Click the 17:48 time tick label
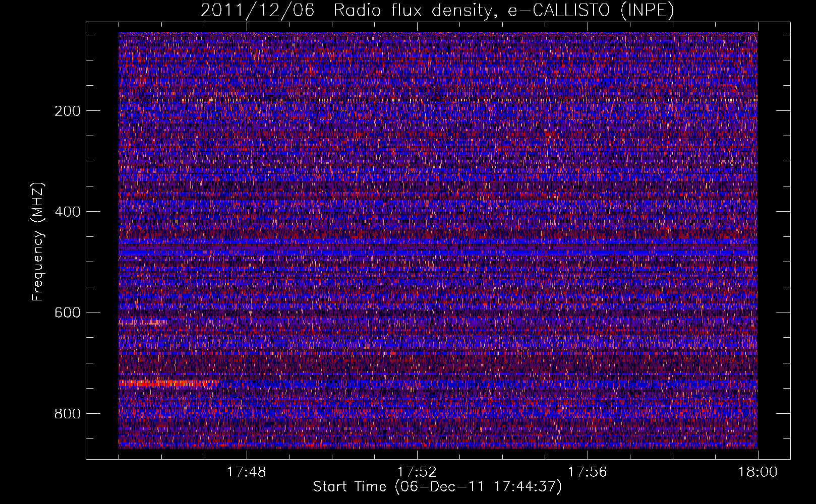Screen dimensions: 816x504 (x=246, y=472)
